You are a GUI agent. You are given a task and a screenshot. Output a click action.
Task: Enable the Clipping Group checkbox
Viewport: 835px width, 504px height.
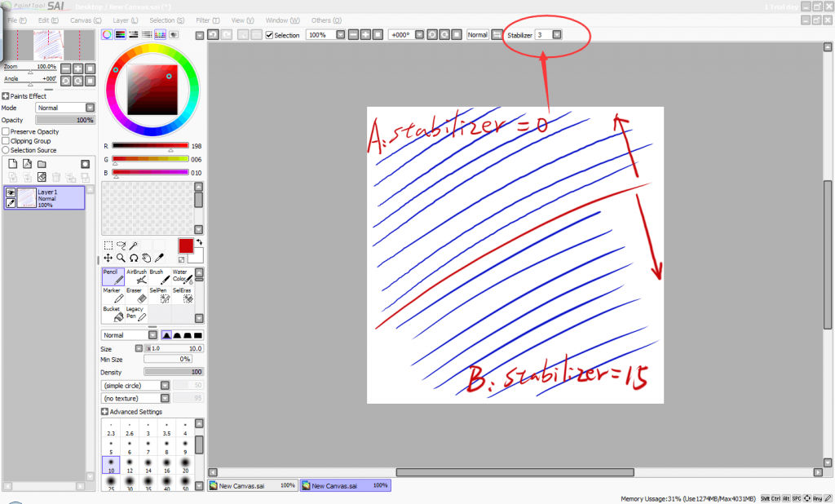click(x=5, y=140)
